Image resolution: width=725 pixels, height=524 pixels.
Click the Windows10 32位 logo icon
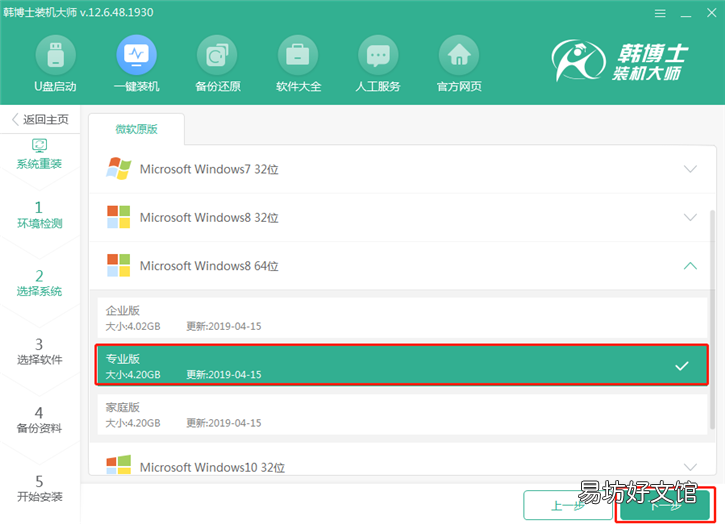[118, 465]
